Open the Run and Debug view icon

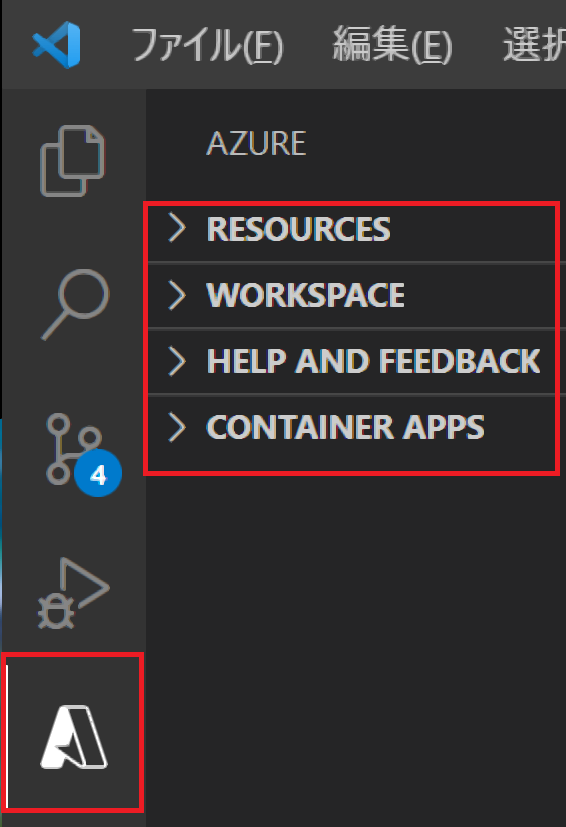74,593
